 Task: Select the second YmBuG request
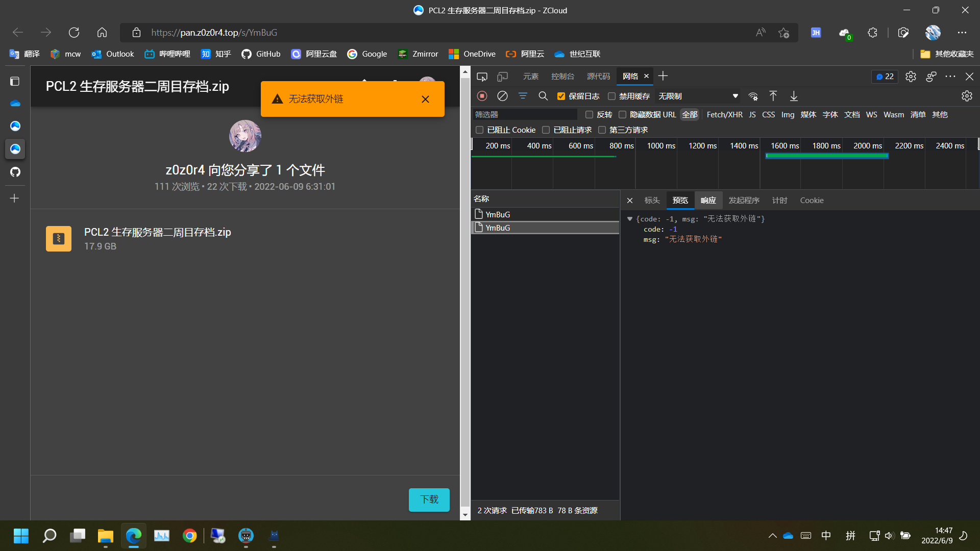click(498, 228)
